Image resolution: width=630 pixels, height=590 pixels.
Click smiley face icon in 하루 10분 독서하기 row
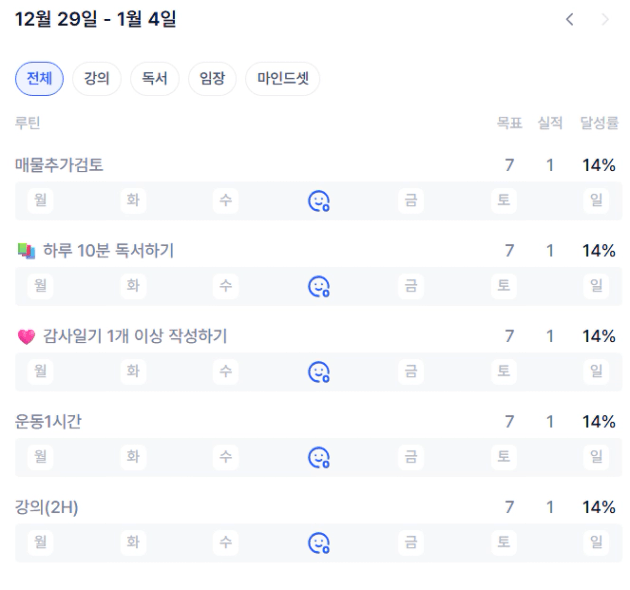coord(319,287)
